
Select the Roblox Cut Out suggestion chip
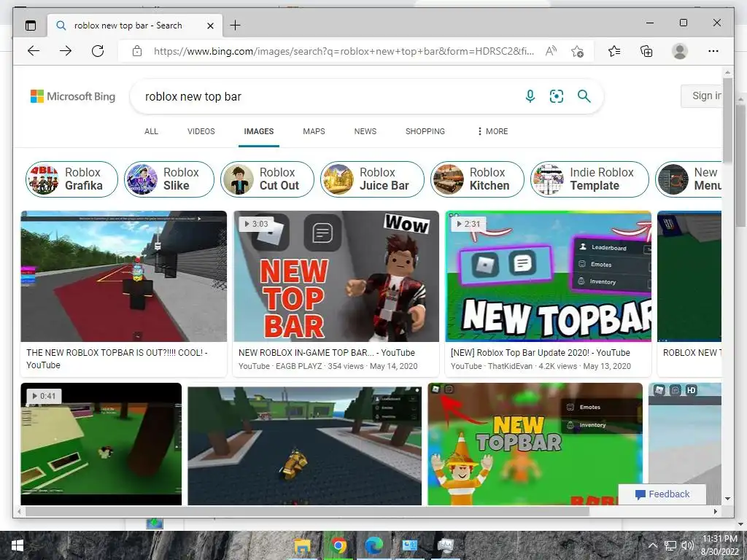point(267,179)
